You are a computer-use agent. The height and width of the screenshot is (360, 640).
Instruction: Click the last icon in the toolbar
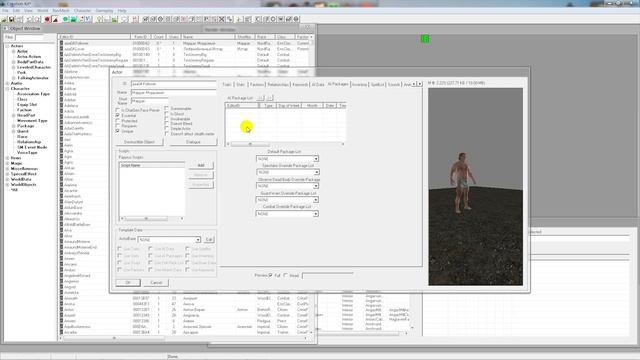click(x=296, y=19)
